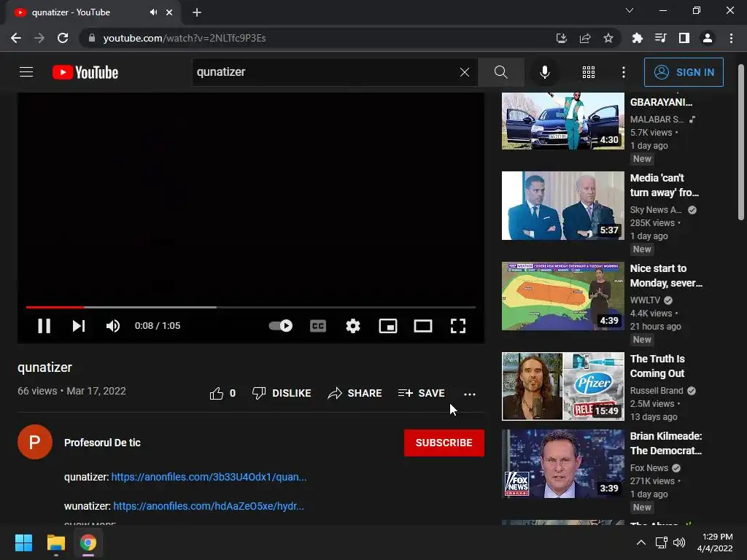Share this page icon in address bar

[x=585, y=38]
